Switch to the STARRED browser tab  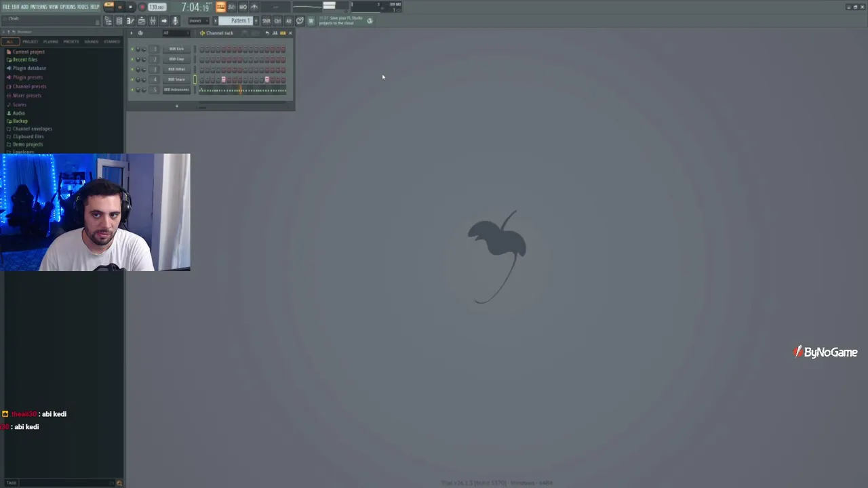coord(112,41)
